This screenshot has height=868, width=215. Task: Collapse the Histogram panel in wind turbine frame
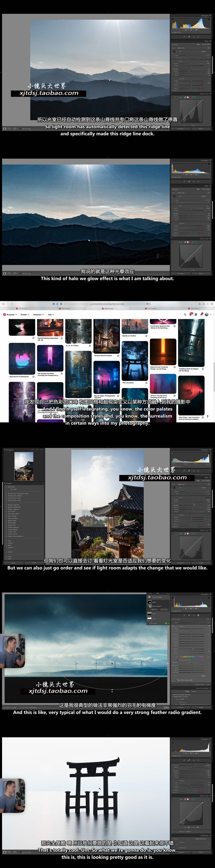tap(210, 594)
